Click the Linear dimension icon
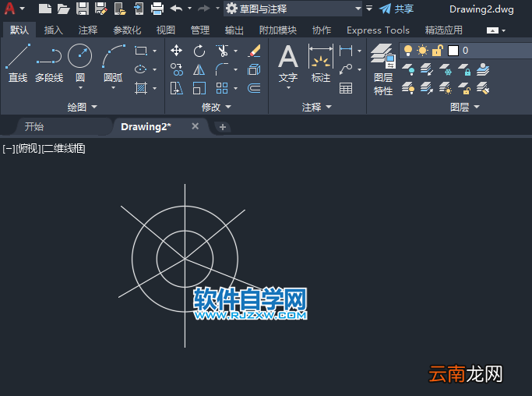Image resolution: width=532 pixels, height=396 pixels. [346, 51]
